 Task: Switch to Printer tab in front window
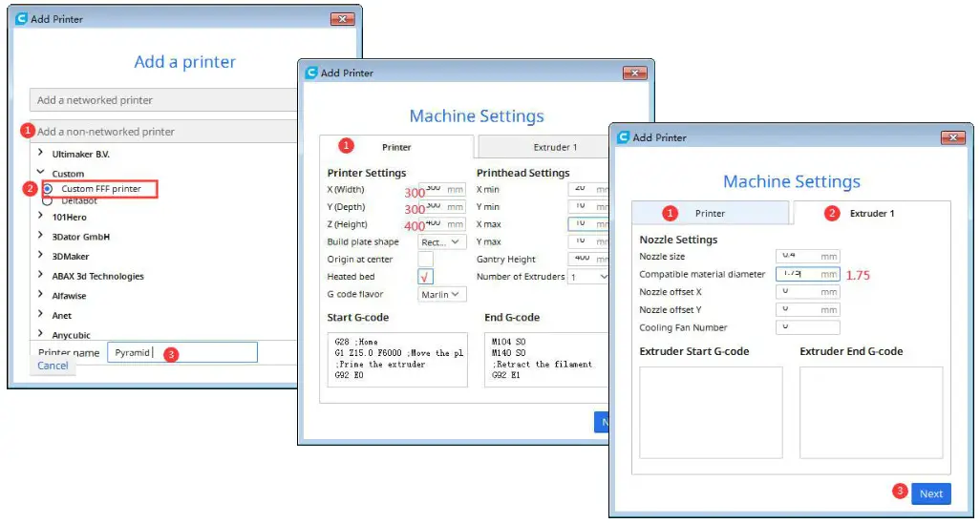click(x=710, y=213)
